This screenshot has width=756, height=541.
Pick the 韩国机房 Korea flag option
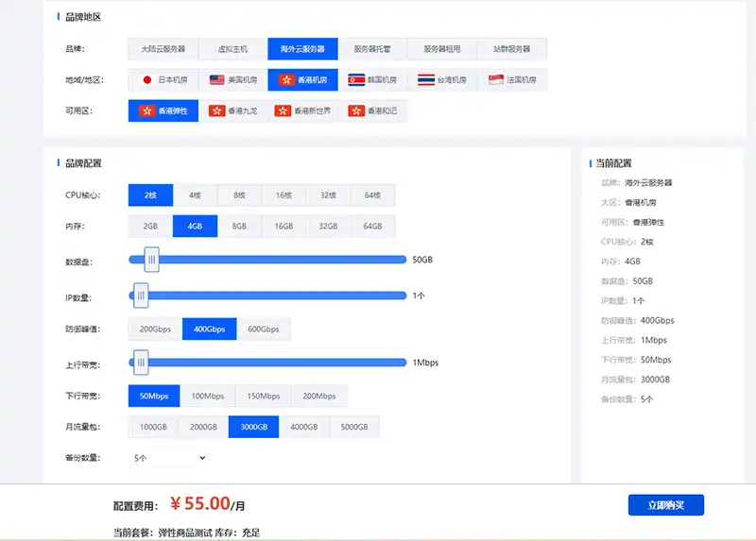(372, 80)
